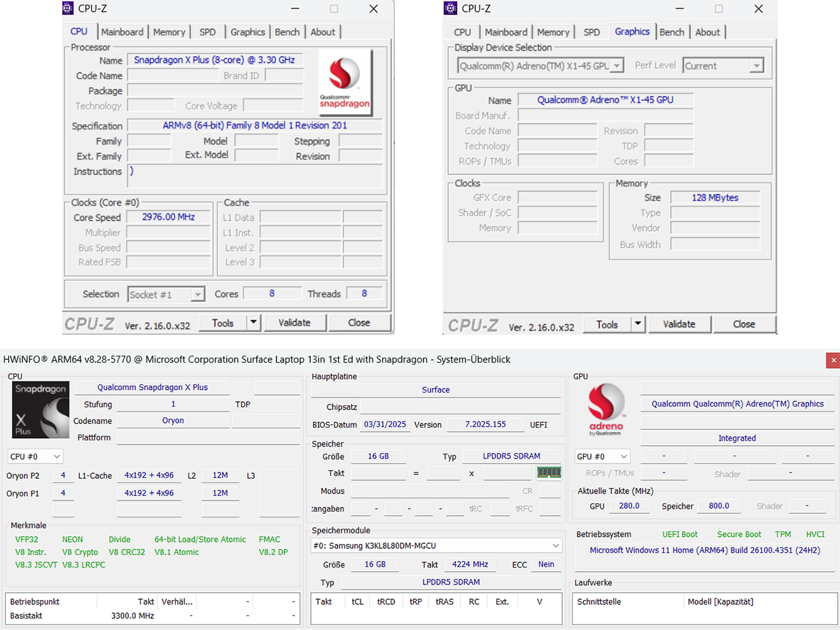
Task: Click the Adreno X1-45 GPU name field
Action: point(605,100)
